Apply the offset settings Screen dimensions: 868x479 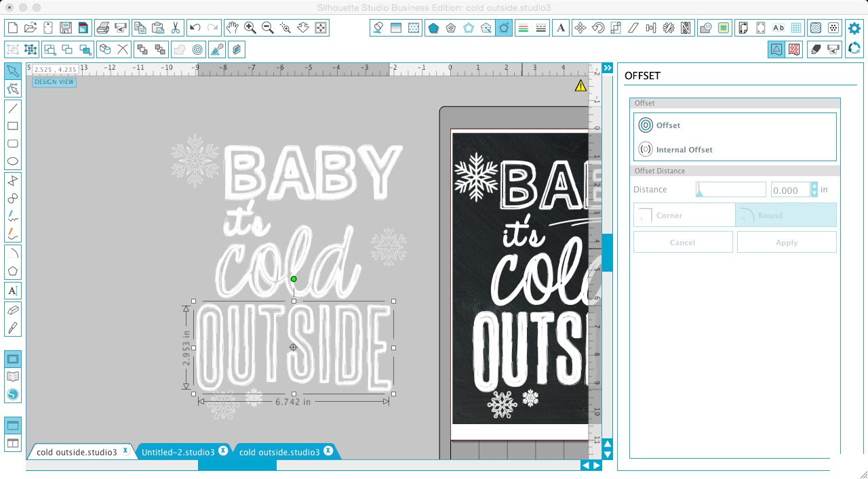[x=787, y=243]
